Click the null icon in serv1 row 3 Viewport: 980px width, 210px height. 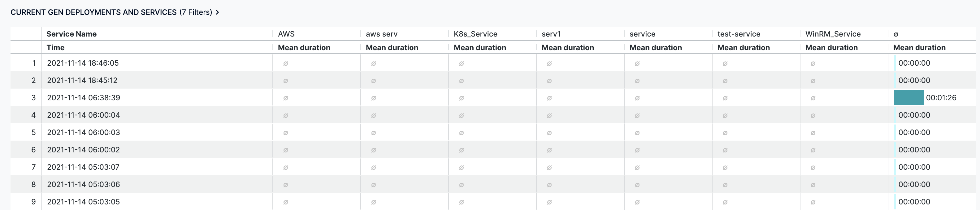tap(549, 98)
